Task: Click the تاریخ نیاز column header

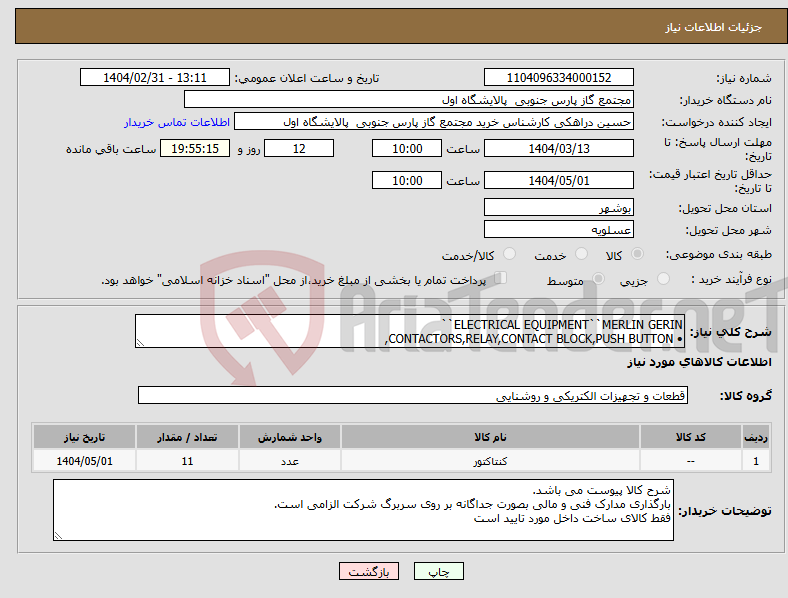Action: pyautogui.click(x=84, y=437)
